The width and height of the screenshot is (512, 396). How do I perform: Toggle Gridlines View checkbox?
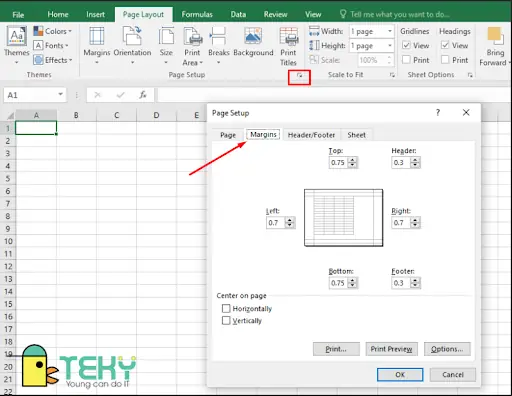(406, 45)
